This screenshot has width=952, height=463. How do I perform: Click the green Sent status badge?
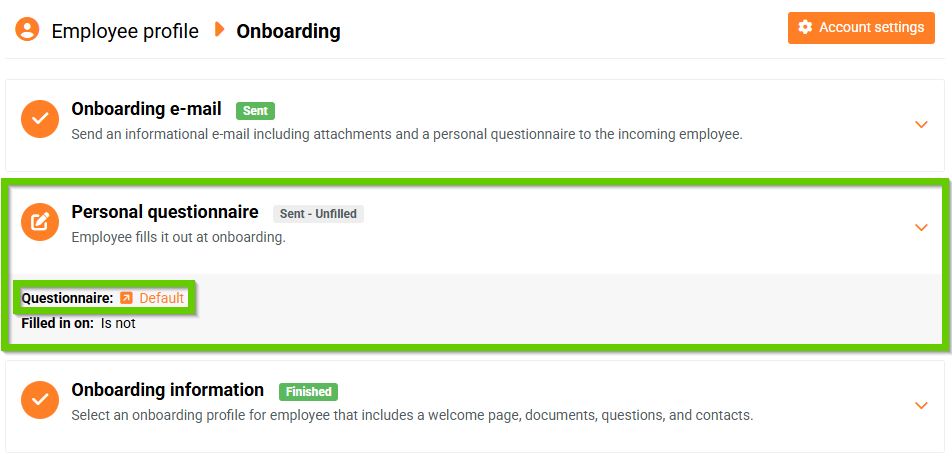[255, 111]
